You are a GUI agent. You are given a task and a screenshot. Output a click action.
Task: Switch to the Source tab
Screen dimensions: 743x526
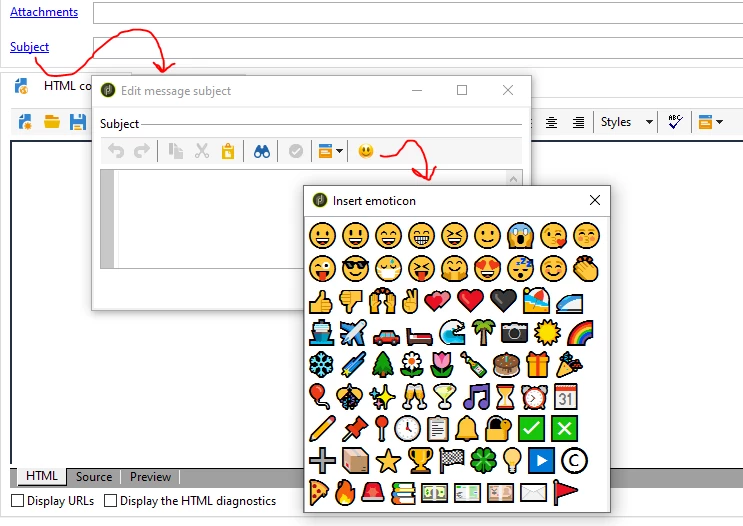94,477
